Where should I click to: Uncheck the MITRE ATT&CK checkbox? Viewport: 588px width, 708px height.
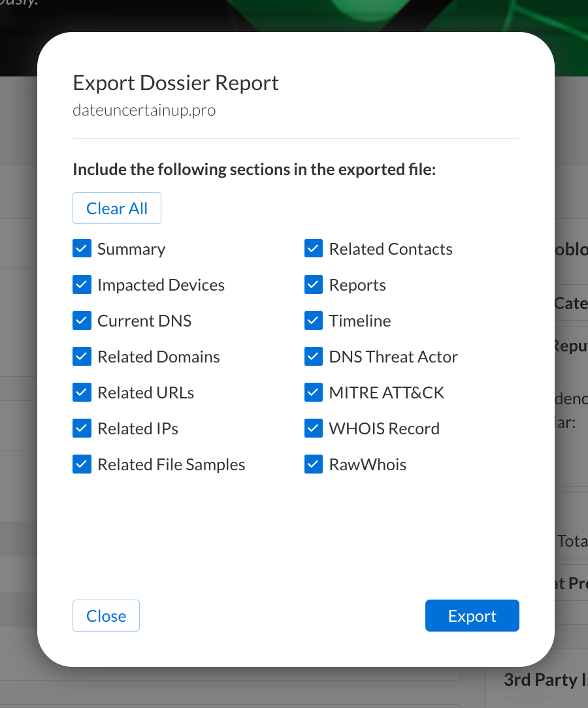pyautogui.click(x=314, y=393)
